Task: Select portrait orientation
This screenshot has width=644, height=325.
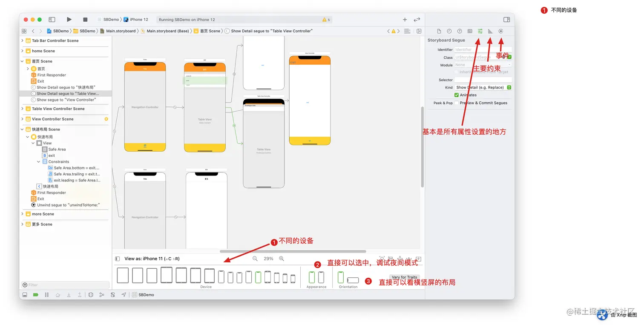Action: click(x=341, y=278)
